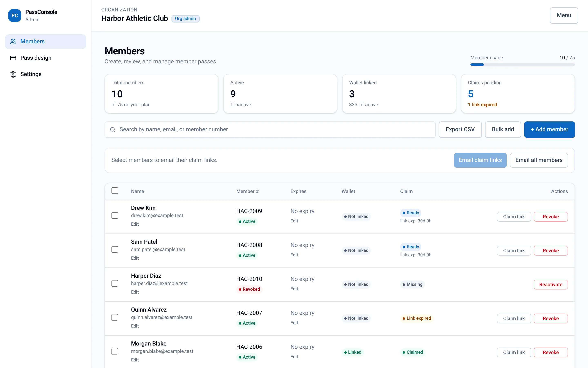Check the Morgan Blake row checkbox
This screenshot has height=368, width=588.
[115, 351]
